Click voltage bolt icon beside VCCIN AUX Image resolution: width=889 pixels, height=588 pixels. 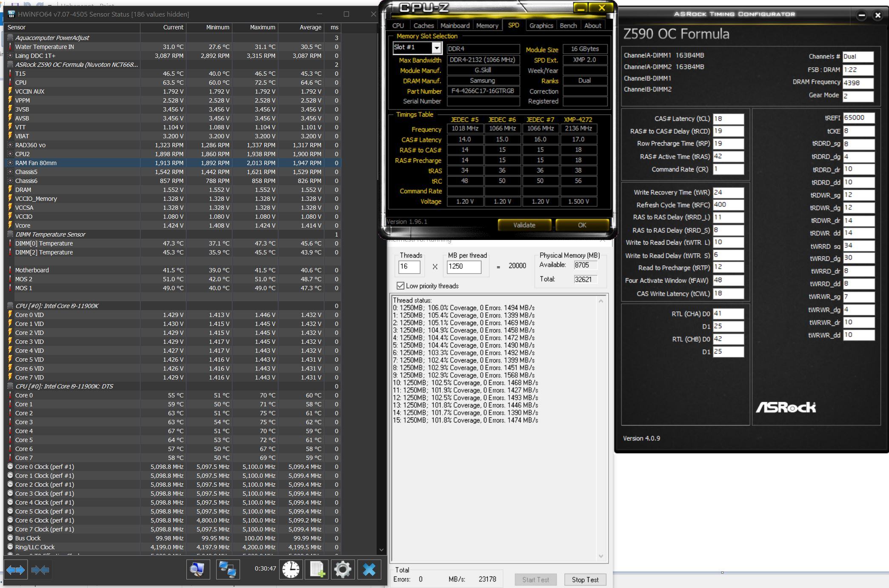point(10,91)
